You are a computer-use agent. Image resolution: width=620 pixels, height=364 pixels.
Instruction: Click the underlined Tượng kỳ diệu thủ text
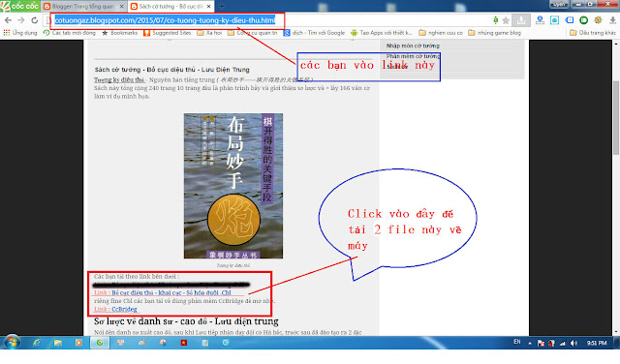click(119, 79)
